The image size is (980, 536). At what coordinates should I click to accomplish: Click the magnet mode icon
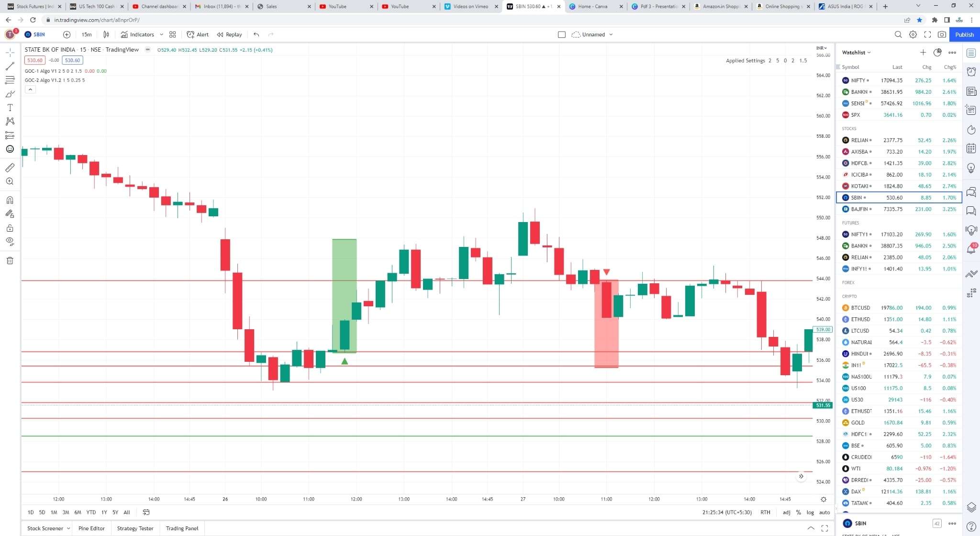tap(10, 200)
